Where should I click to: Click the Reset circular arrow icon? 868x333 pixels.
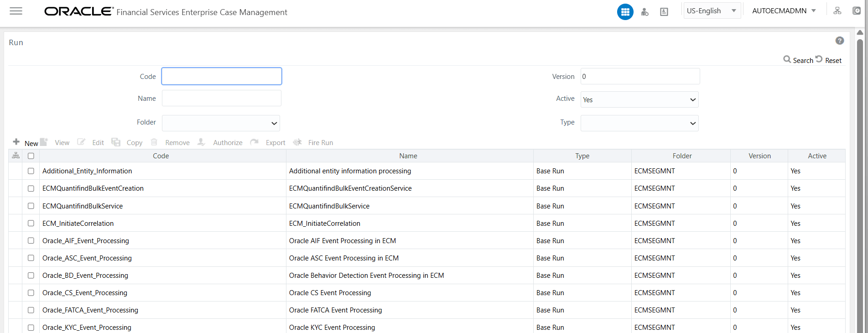(819, 59)
